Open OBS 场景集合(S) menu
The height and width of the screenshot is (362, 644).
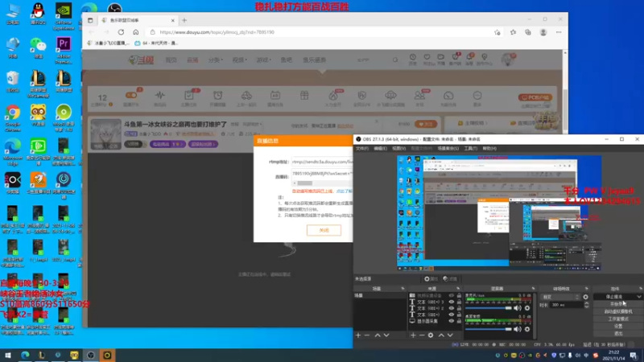(448, 148)
